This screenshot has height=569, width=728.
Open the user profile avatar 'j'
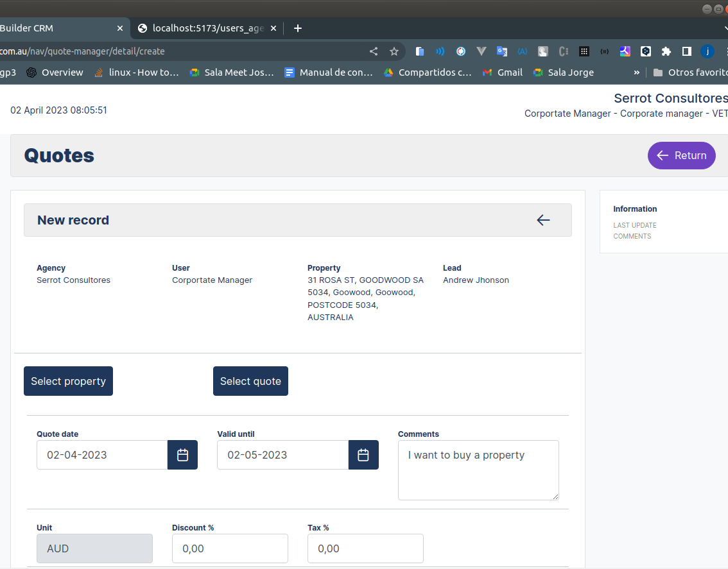tap(707, 51)
